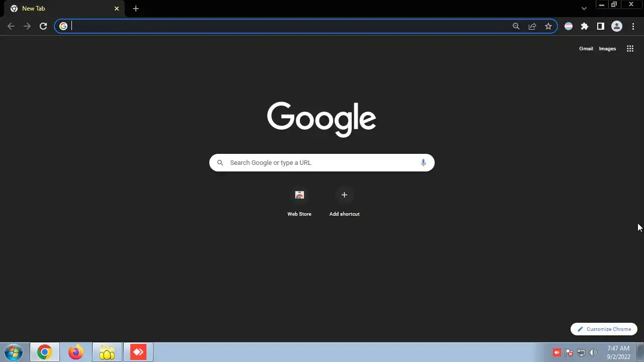Open Action Center flag in tray

pyautogui.click(x=569, y=352)
